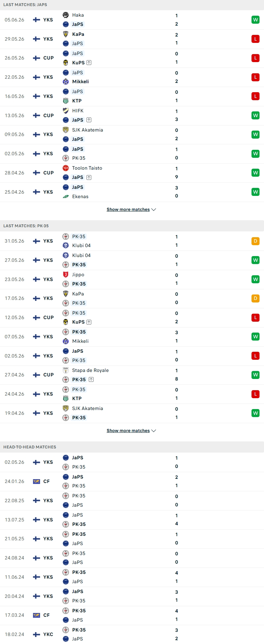
Task: Open Haka vs JaPS match 05.06.26
Action: (x=132, y=20)
